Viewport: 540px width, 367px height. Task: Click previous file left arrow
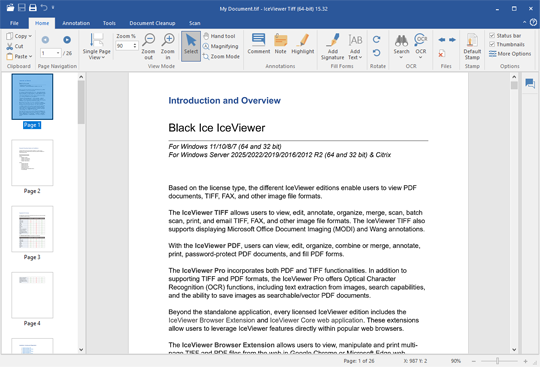442,40
